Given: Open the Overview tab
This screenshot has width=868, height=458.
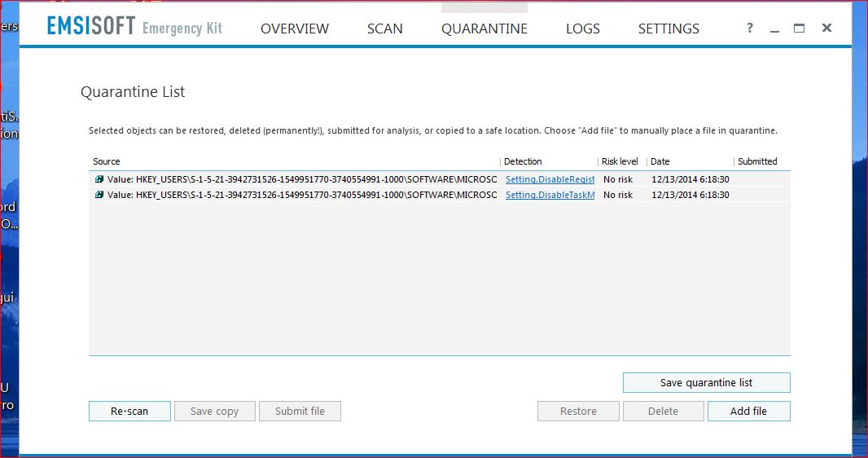Looking at the screenshot, I should [295, 29].
